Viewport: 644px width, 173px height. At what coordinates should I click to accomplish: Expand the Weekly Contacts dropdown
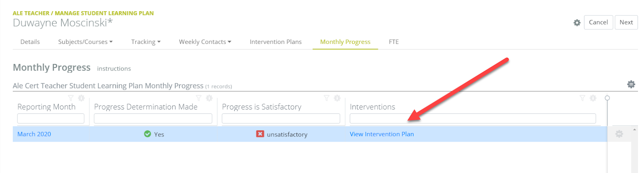[x=205, y=42]
